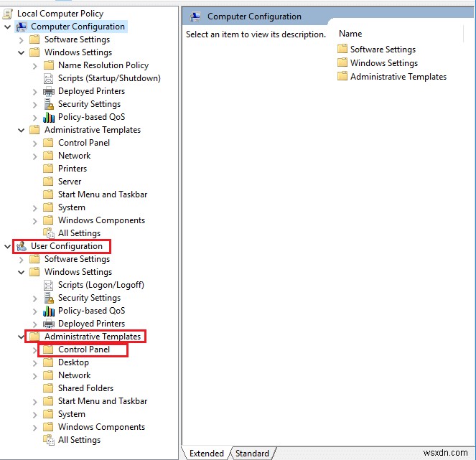Image resolution: width=476 pixels, height=460 pixels.
Task: Click the Security Settings icon under Computer Configuration
Action: (49, 104)
